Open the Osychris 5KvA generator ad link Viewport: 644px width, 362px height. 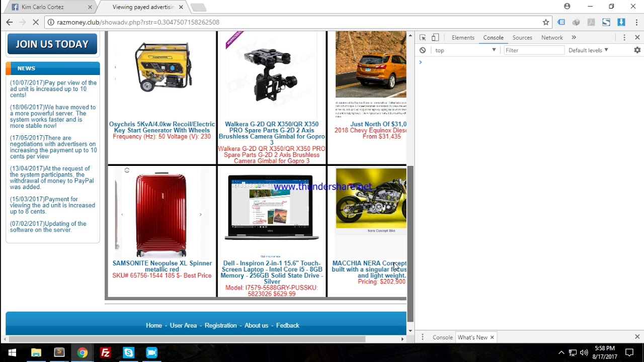pos(162,127)
